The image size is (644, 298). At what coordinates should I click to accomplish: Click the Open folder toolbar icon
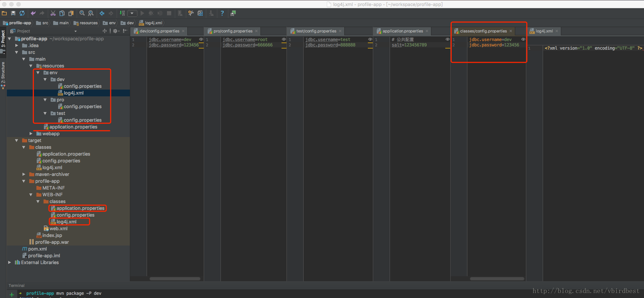tap(4, 13)
